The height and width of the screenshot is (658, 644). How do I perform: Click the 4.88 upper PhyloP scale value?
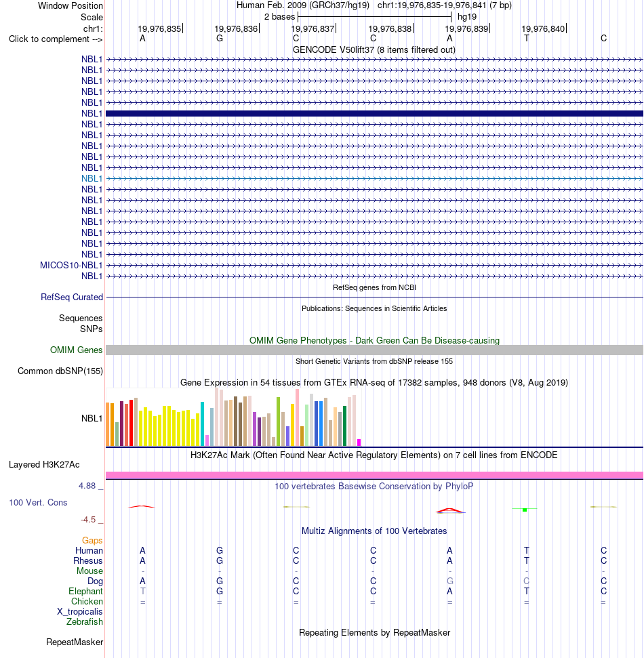pyautogui.click(x=87, y=485)
